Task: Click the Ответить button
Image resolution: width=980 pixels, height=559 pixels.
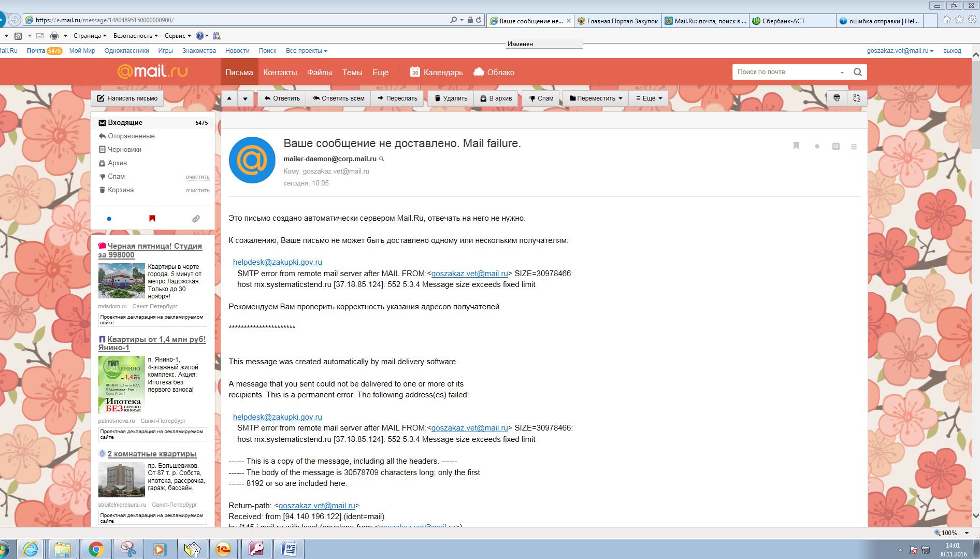Action: coord(282,98)
